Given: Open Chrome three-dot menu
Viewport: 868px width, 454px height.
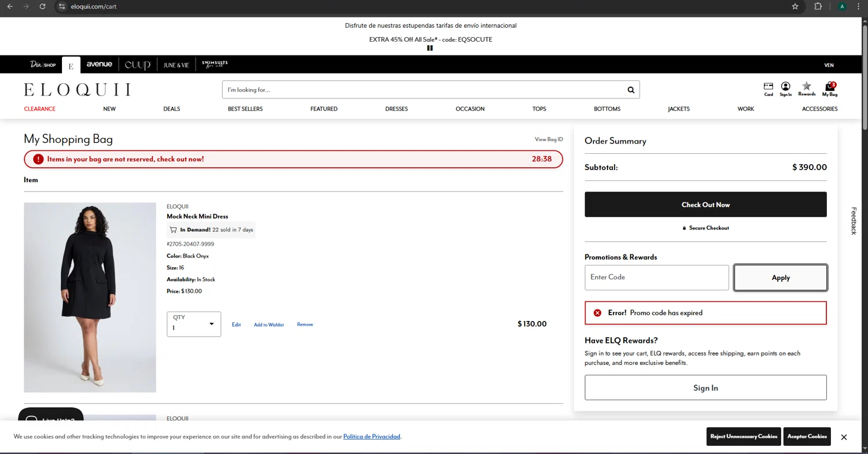Looking at the screenshot, I should [858, 6].
